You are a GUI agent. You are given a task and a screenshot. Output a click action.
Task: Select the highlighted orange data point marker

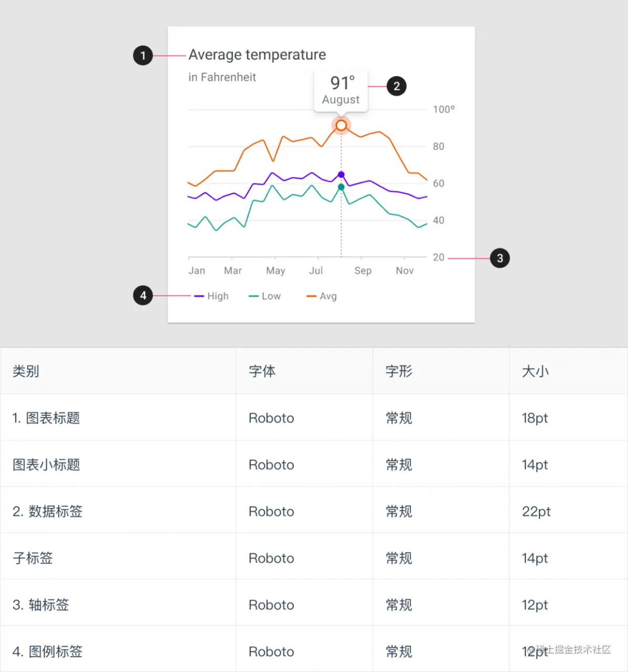pyautogui.click(x=341, y=125)
